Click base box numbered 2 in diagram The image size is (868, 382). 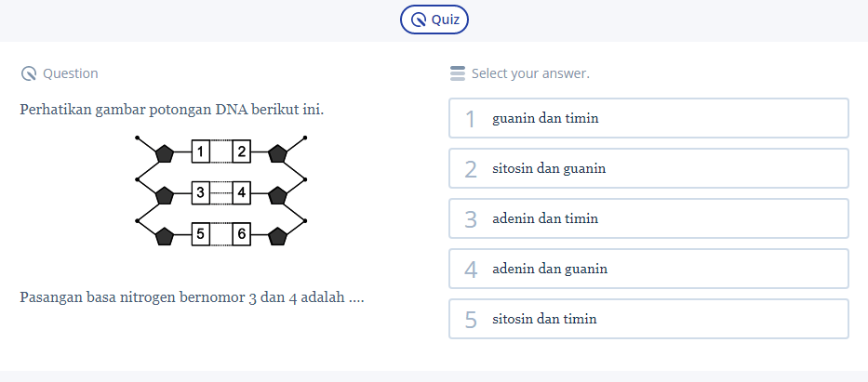pyautogui.click(x=241, y=152)
